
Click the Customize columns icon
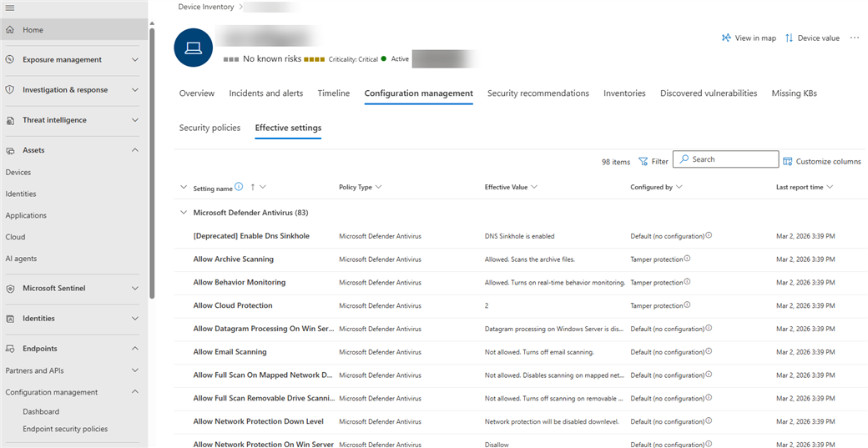(787, 162)
